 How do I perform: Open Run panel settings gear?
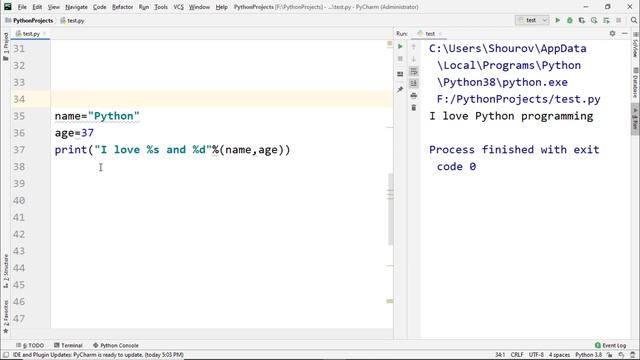(x=612, y=33)
